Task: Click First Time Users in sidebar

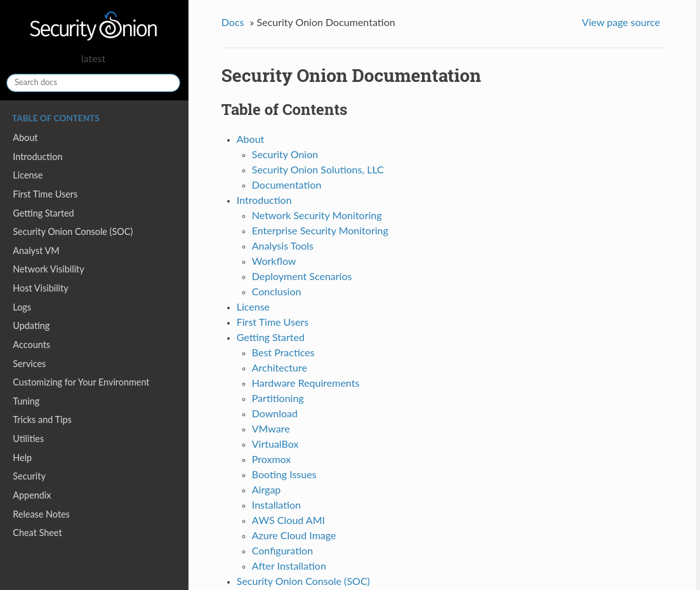Action: 45,194
